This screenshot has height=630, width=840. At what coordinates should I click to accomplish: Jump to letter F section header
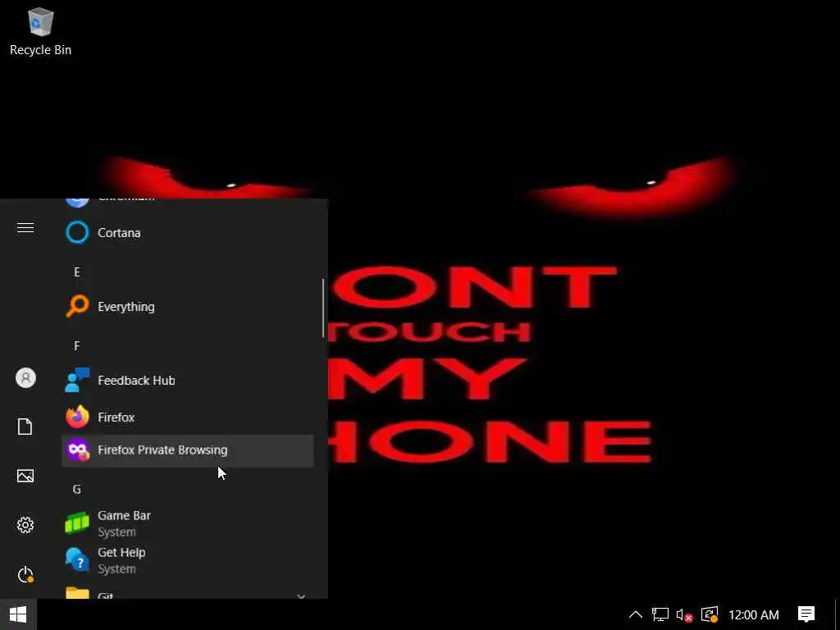point(76,345)
